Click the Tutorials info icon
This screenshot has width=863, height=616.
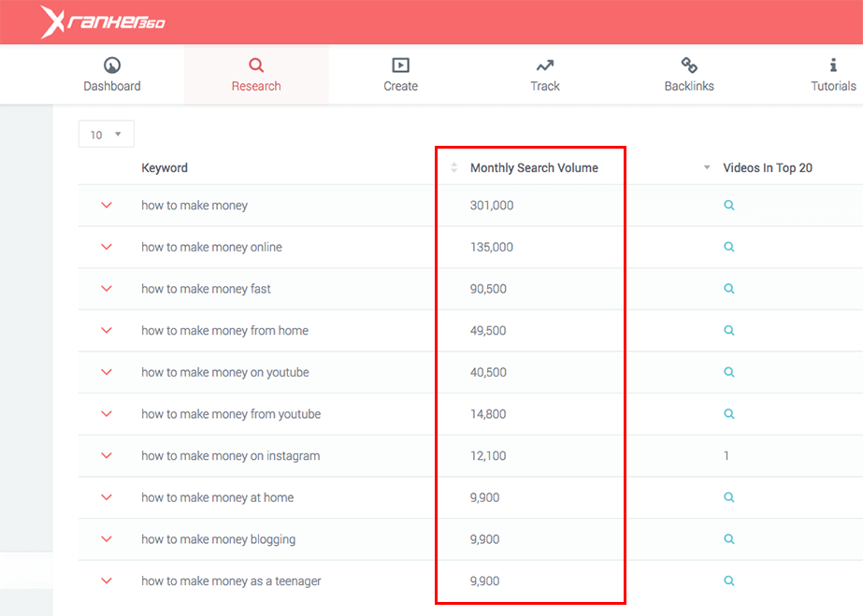coord(833,65)
